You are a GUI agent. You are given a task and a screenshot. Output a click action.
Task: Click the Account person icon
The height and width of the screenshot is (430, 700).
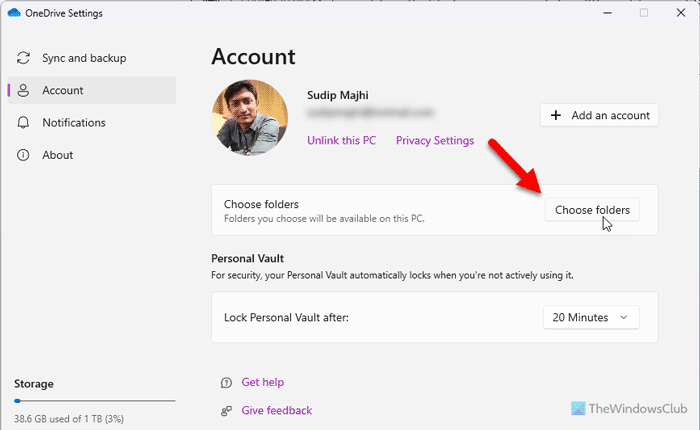coord(22,90)
